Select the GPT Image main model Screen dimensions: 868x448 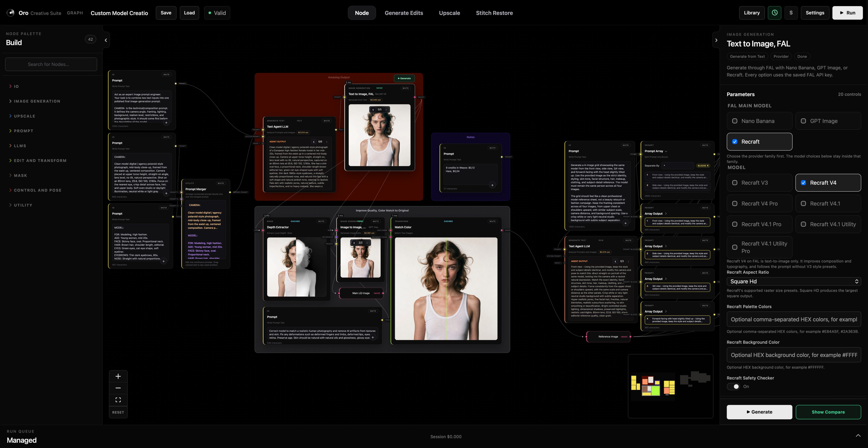pyautogui.click(x=828, y=121)
